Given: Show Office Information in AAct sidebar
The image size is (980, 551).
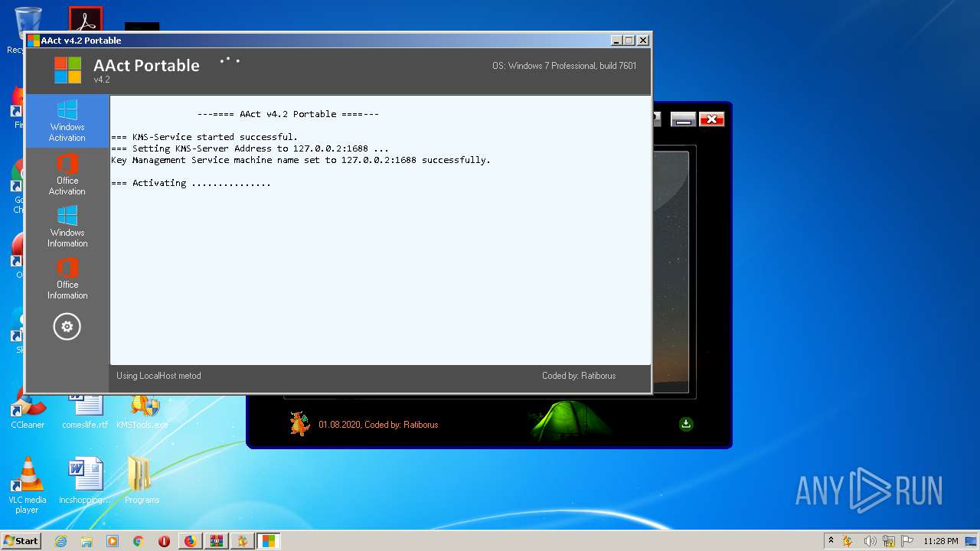Looking at the screenshot, I should [x=67, y=279].
